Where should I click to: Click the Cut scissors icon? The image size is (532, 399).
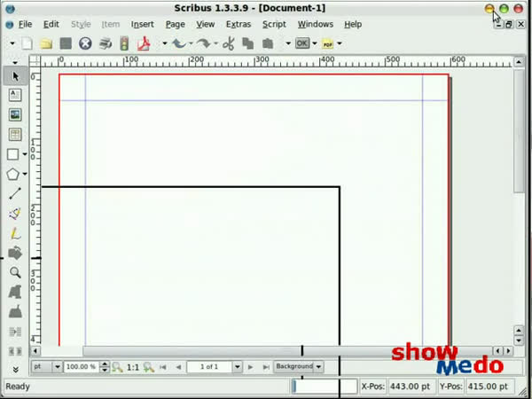pyautogui.click(x=228, y=43)
